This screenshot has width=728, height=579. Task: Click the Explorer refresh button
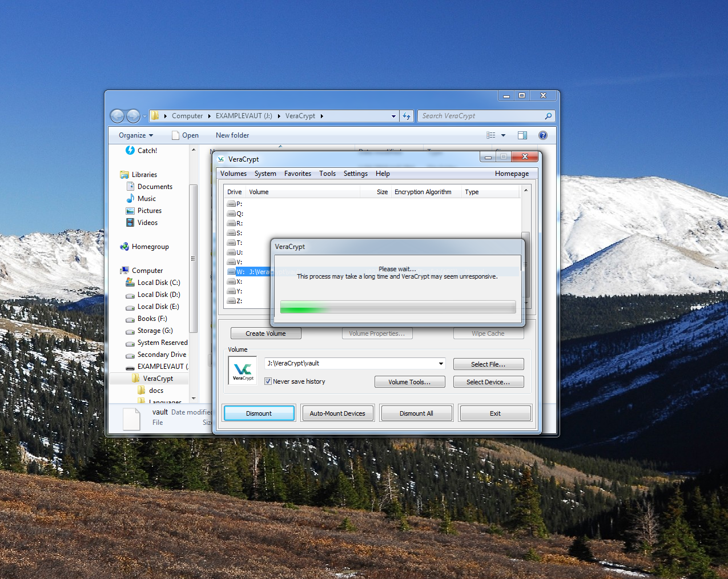[407, 116]
